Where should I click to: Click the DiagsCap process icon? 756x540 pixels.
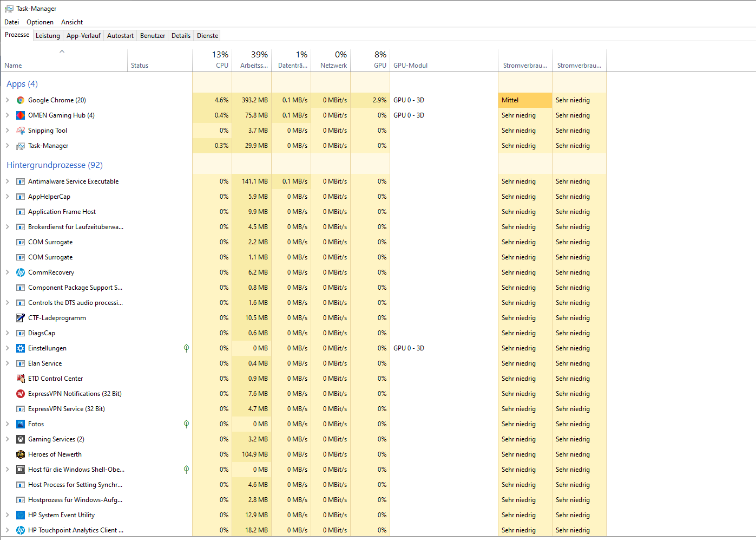pyautogui.click(x=21, y=333)
